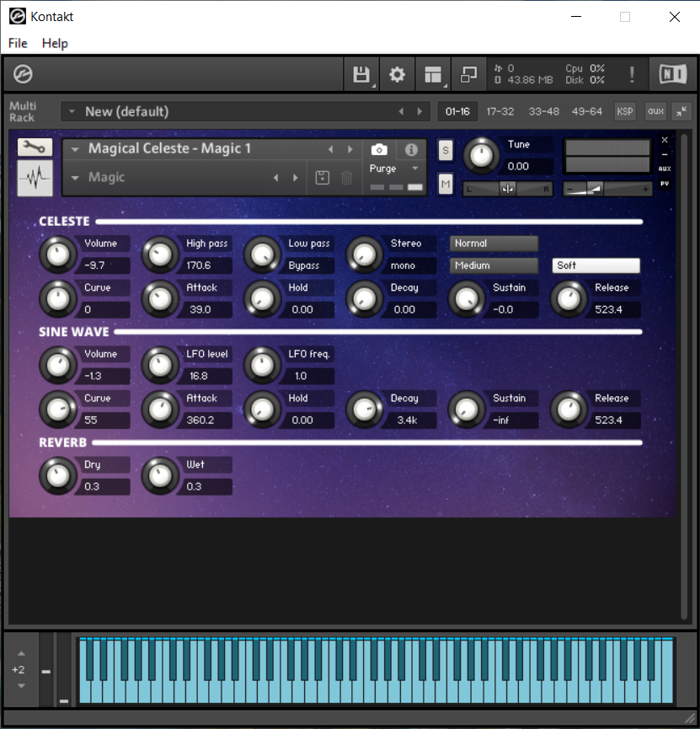
Task: Open the workspace layout panel icon
Action: point(433,74)
